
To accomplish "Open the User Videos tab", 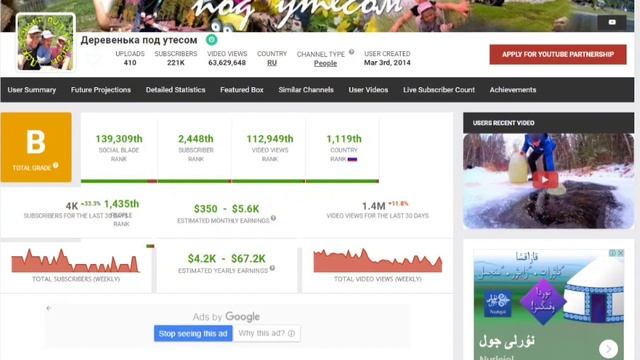I will (368, 90).
